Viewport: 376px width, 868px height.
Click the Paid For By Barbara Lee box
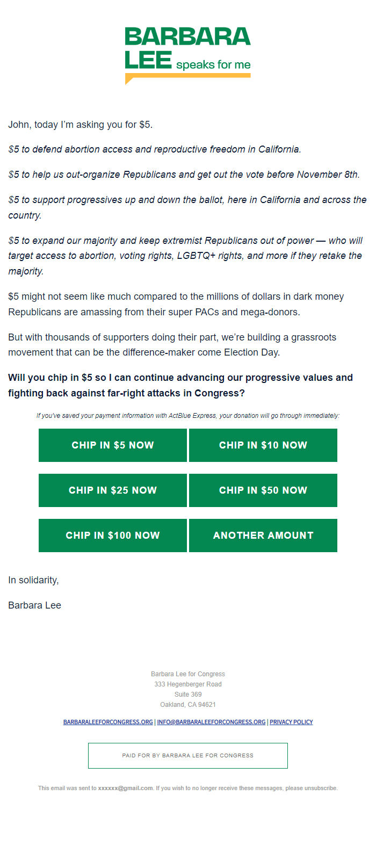(x=188, y=756)
